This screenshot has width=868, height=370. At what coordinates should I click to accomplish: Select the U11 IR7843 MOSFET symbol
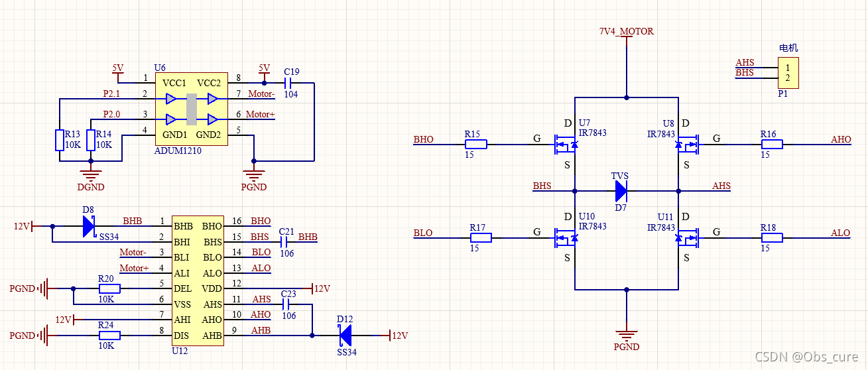[687, 237]
